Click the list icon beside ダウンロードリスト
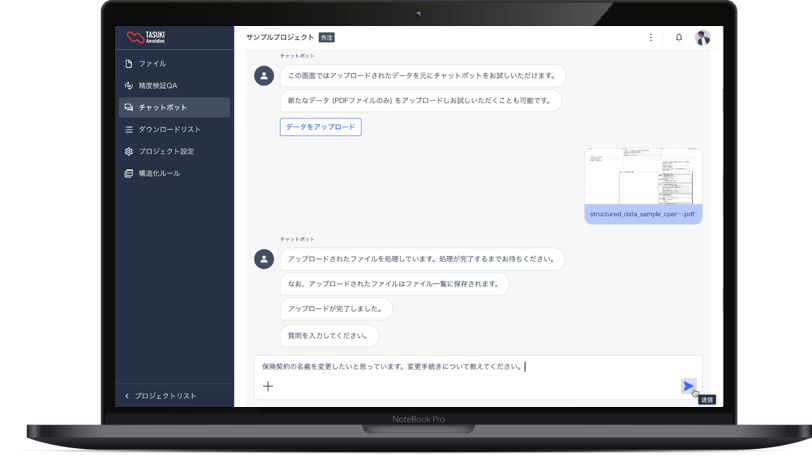The width and height of the screenshot is (812, 455). pos(128,129)
